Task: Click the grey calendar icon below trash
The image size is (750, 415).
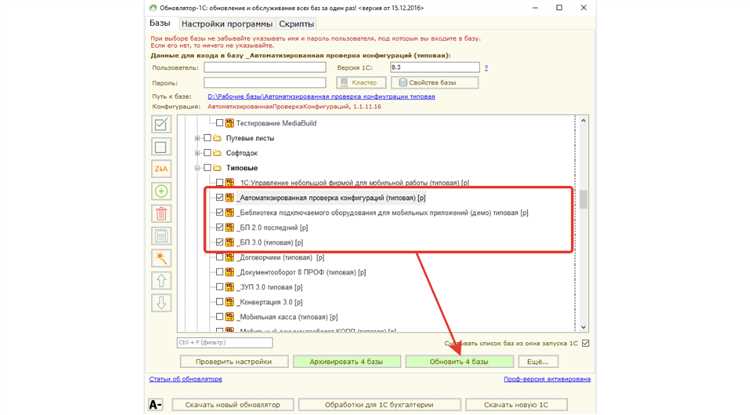Action: [x=161, y=236]
